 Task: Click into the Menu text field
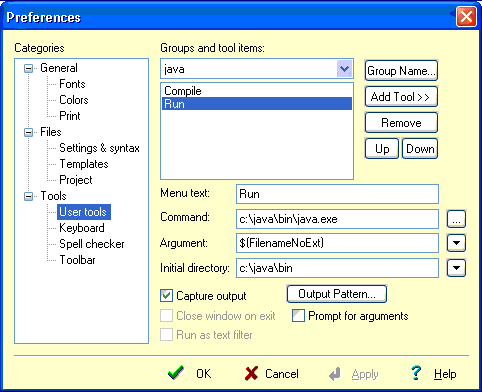[x=337, y=194]
